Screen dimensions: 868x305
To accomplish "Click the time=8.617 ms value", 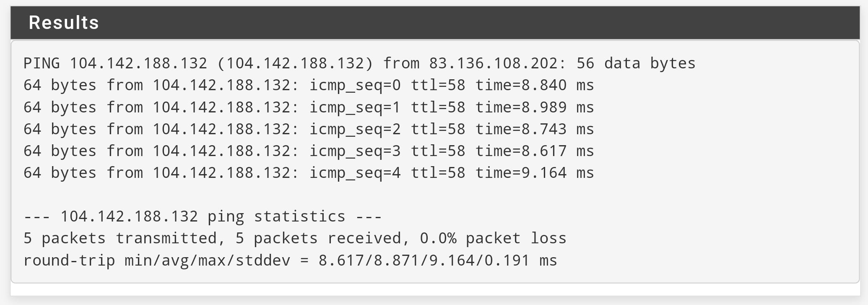I will [x=535, y=151].
